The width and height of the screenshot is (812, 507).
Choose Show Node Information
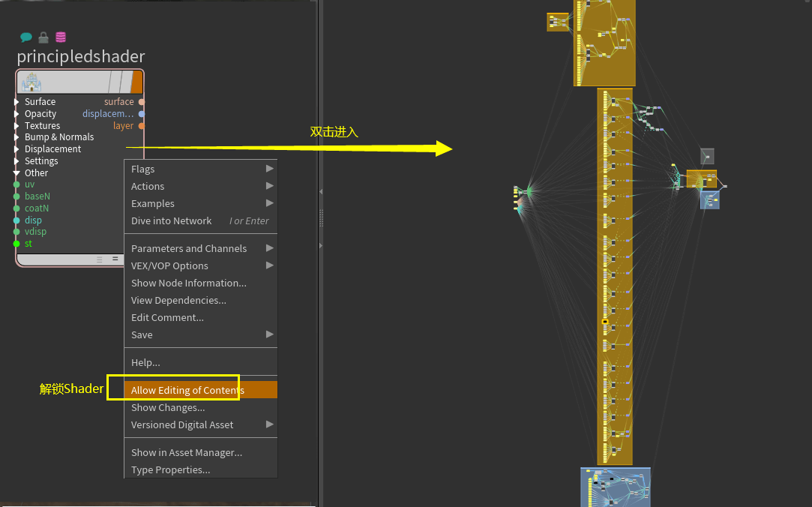tap(201, 283)
